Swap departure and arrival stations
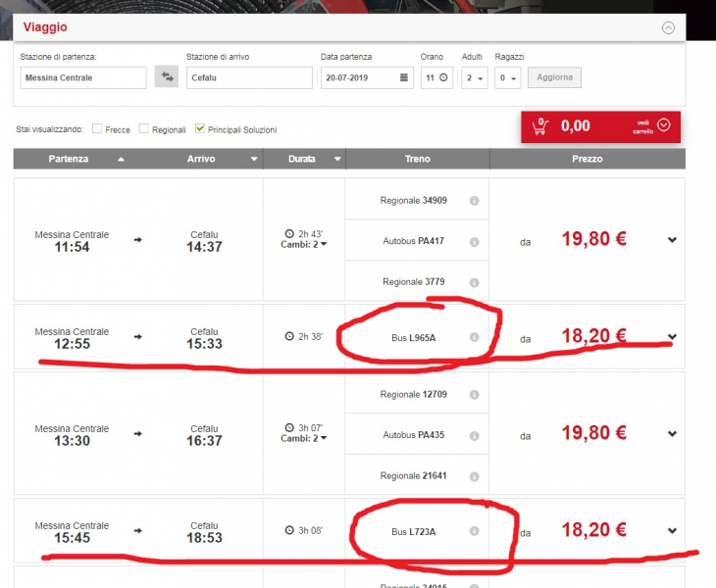Image resolution: width=716 pixels, height=588 pixels. pyautogui.click(x=167, y=76)
